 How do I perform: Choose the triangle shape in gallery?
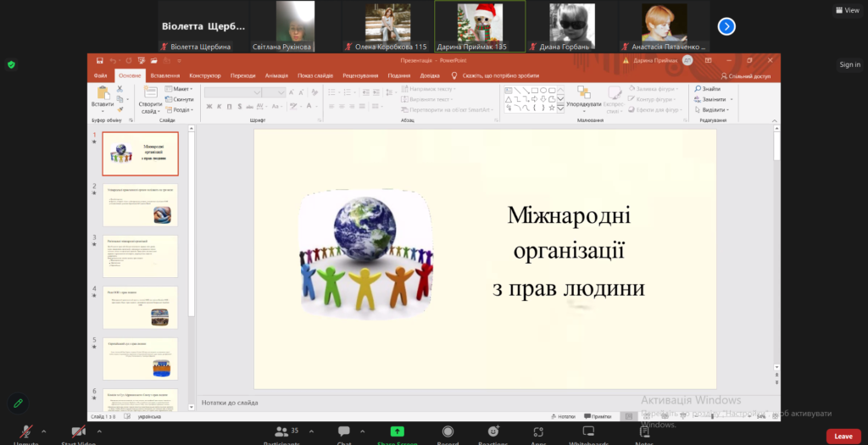pos(509,99)
